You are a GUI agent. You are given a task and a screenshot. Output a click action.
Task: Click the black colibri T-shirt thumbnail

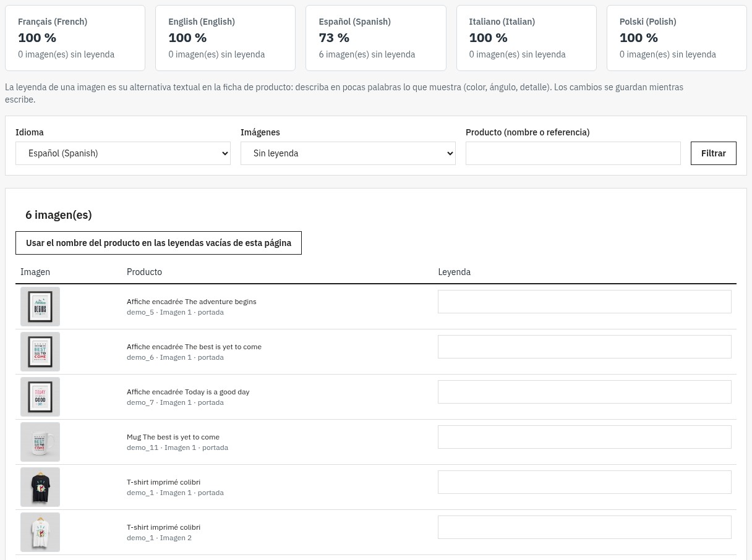pos(40,487)
